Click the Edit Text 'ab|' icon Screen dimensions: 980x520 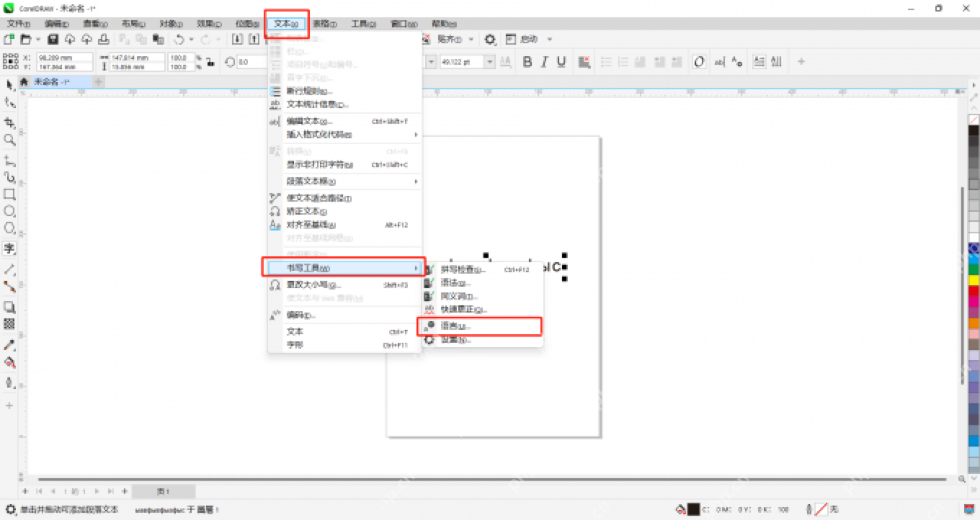click(x=719, y=62)
